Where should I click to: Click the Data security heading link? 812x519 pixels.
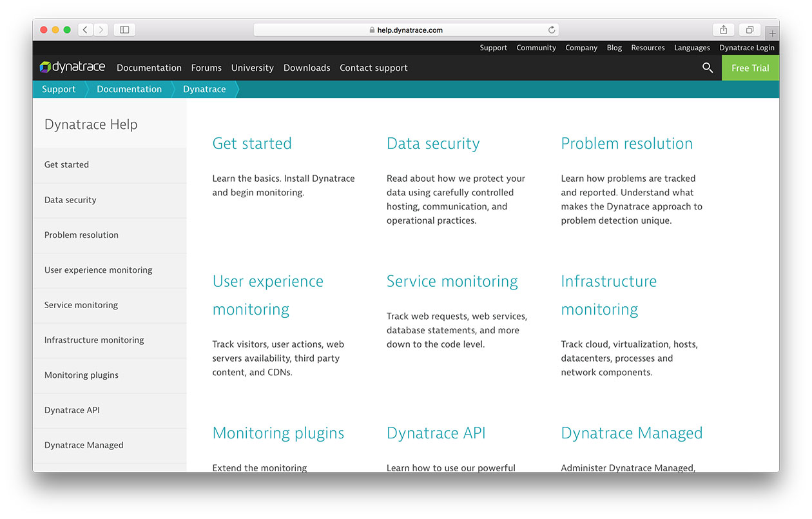click(433, 143)
